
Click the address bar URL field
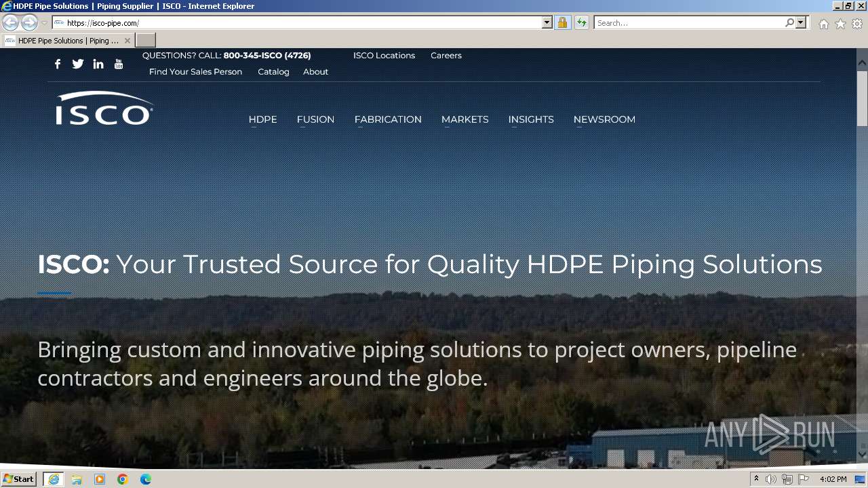coord(304,23)
